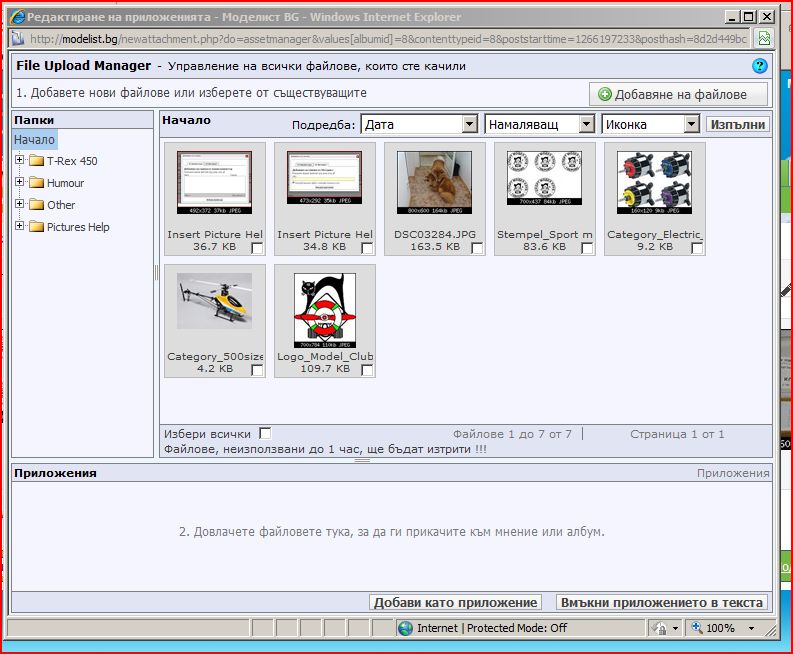Image resolution: width=793 pixels, height=654 pixels.
Task: Click the page icon right of address bar
Action: (x=763, y=39)
